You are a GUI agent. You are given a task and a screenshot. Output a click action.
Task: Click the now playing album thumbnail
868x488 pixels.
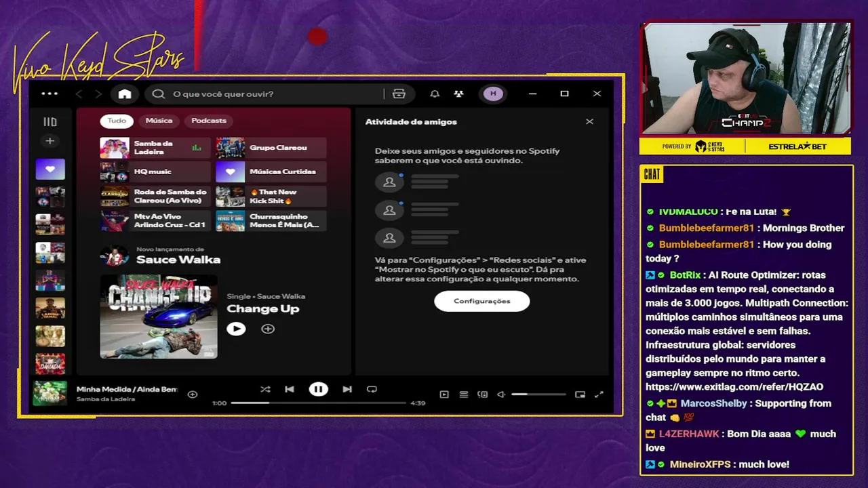click(x=50, y=393)
